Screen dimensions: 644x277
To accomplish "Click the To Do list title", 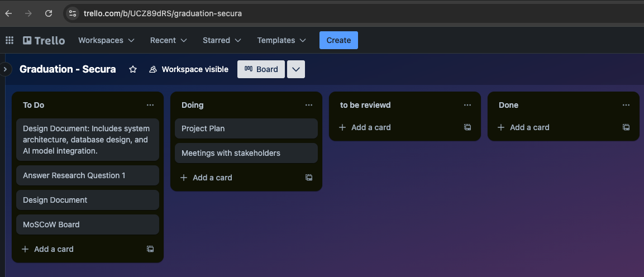I will coord(34,105).
